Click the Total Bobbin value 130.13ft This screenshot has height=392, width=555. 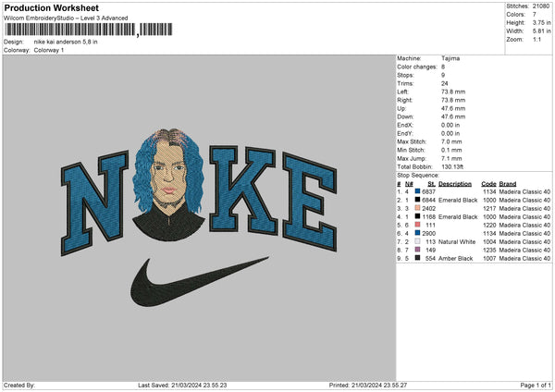[x=452, y=166]
